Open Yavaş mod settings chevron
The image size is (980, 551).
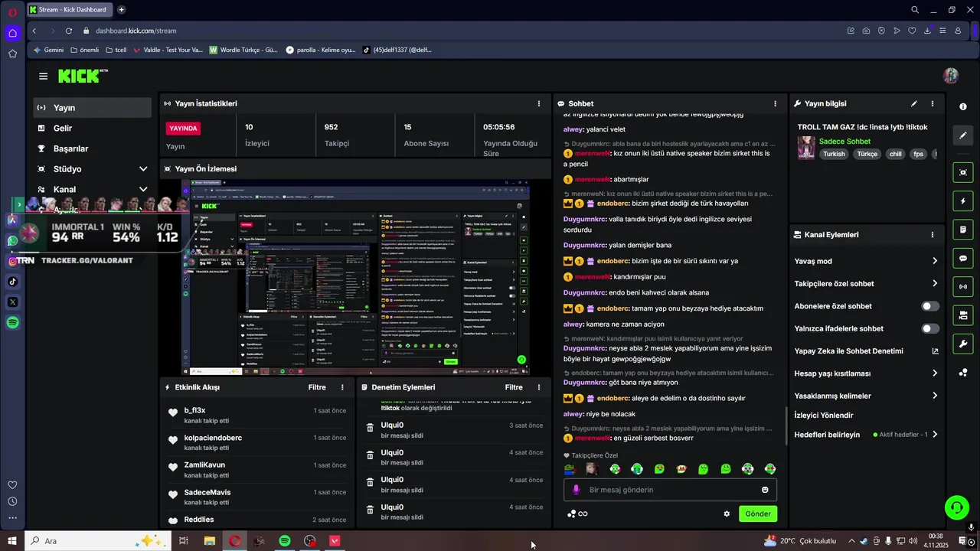tap(935, 261)
